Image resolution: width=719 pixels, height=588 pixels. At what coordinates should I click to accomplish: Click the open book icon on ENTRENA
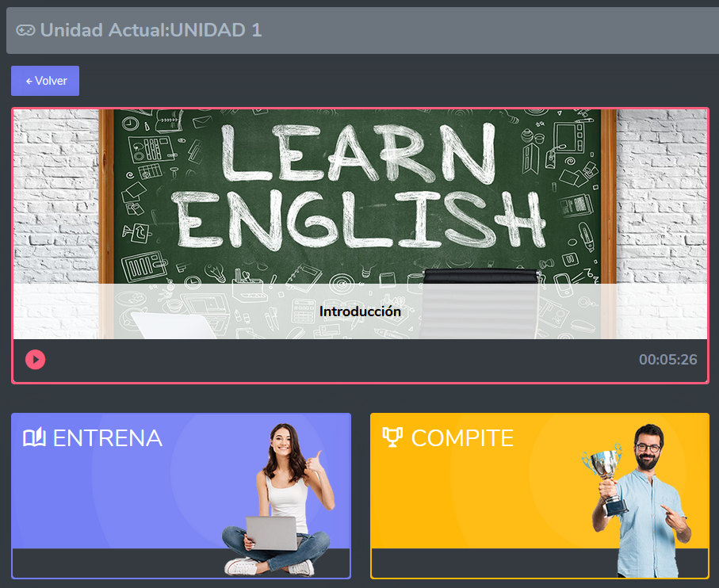coord(34,437)
